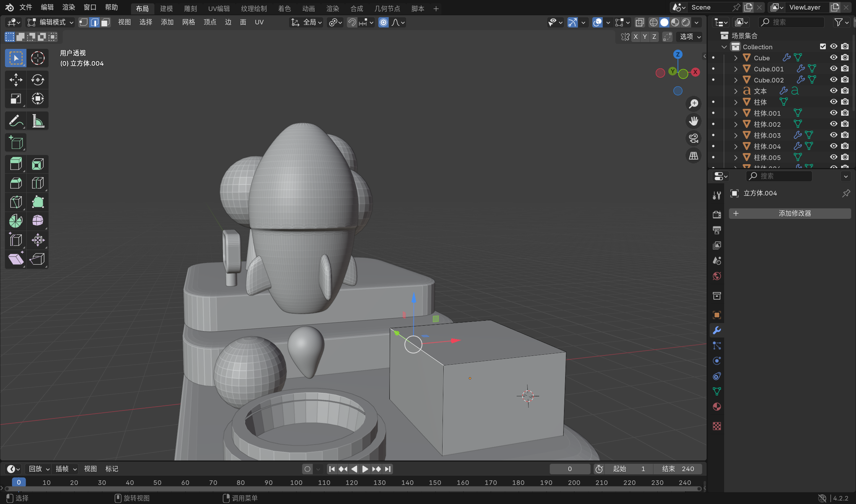Click frame 120 on the timeline
856x504 pixels.
352,483
